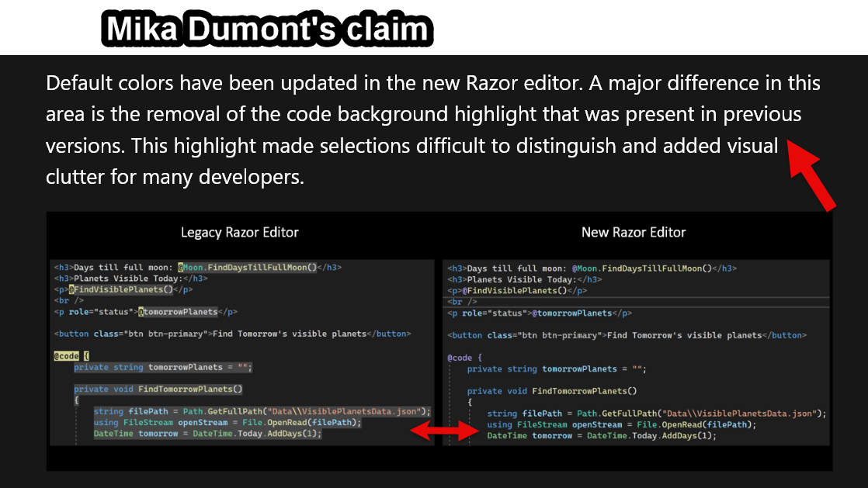
Task: Click the '<br />' line in New editor
Action: [x=462, y=302]
